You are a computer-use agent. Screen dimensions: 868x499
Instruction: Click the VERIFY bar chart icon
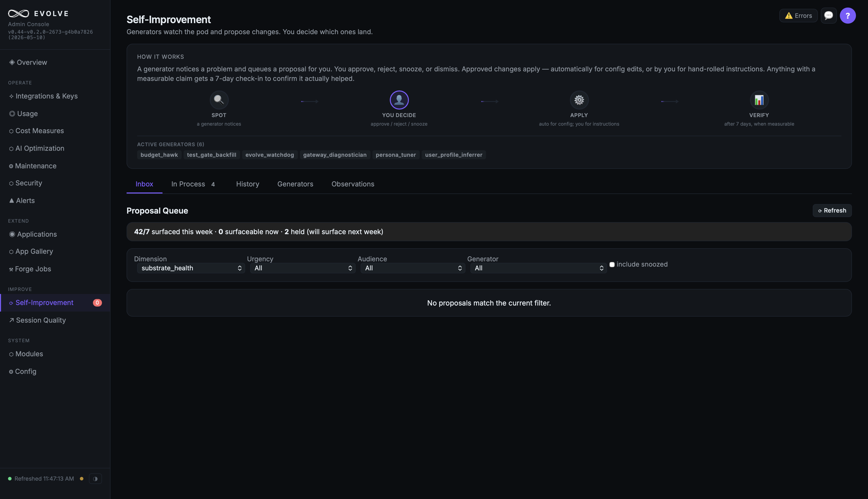coord(759,100)
